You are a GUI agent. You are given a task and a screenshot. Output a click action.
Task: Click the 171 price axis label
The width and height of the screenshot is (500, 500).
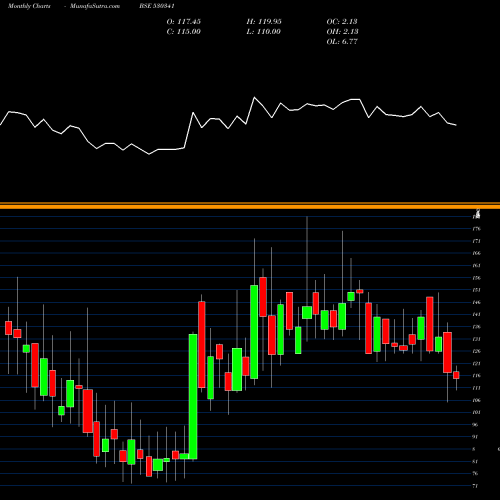pyautogui.click(x=476, y=241)
